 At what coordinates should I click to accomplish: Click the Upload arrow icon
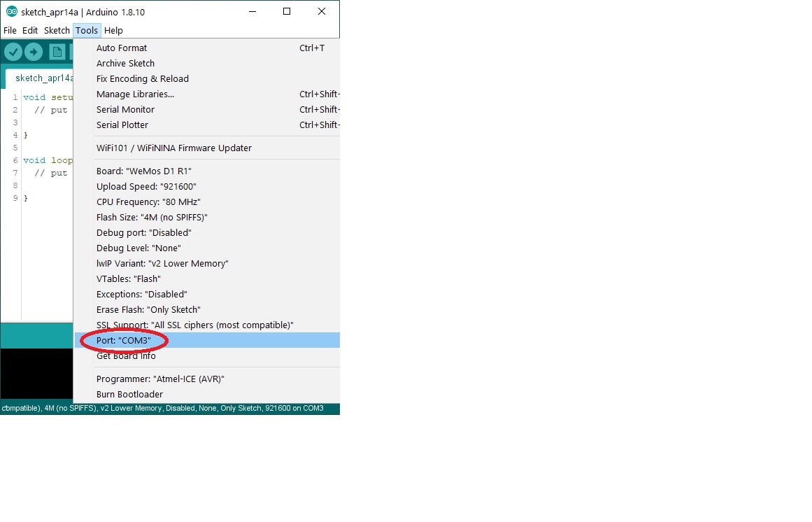[x=34, y=52]
